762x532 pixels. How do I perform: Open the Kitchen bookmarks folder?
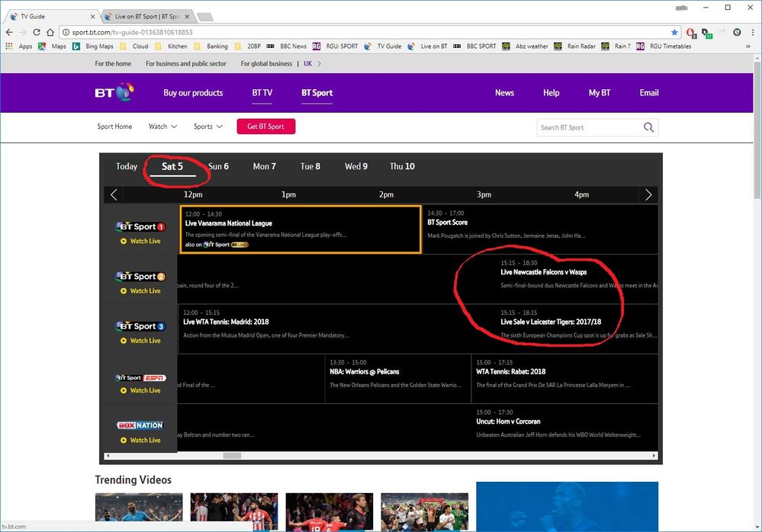pyautogui.click(x=171, y=46)
